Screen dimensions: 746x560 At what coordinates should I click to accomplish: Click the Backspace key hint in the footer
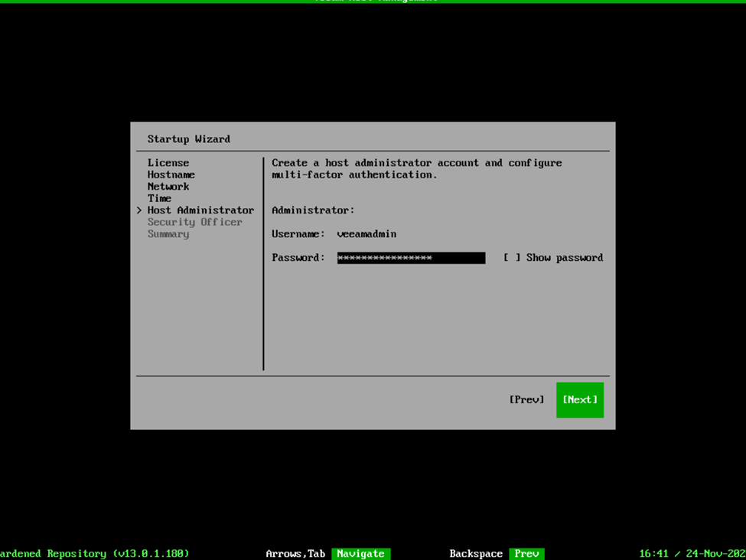(x=476, y=553)
